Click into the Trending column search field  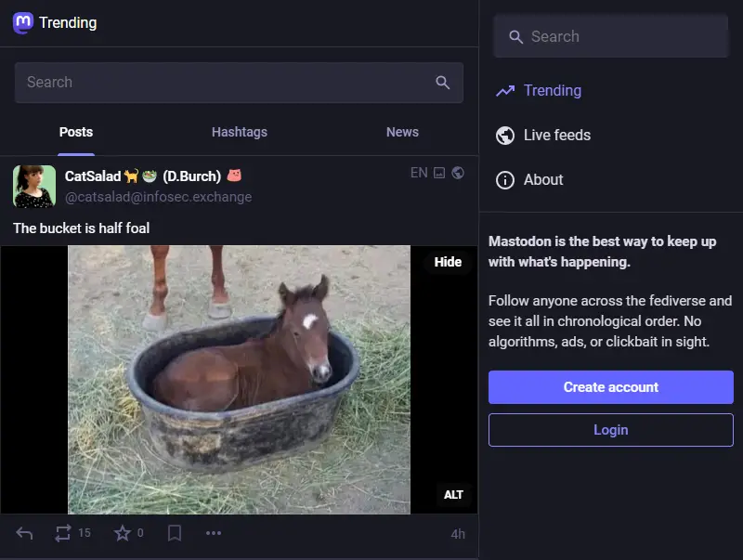click(239, 83)
